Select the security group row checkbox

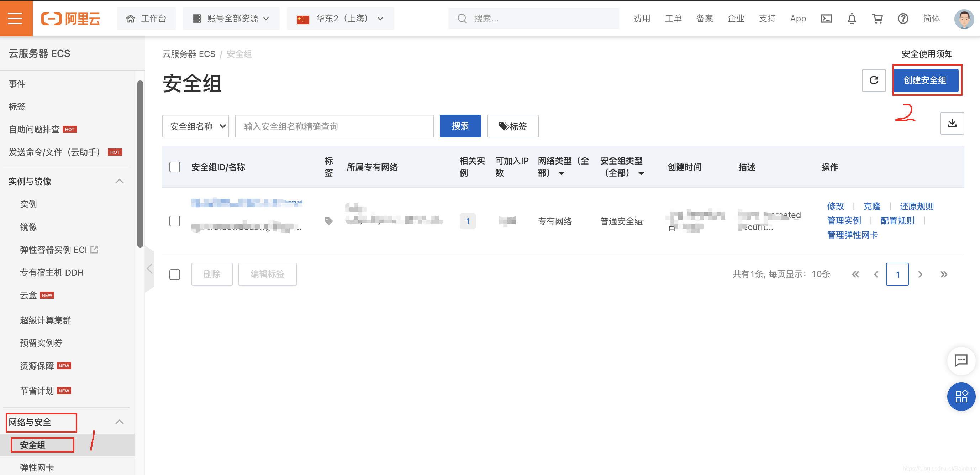(x=175, y=221)
